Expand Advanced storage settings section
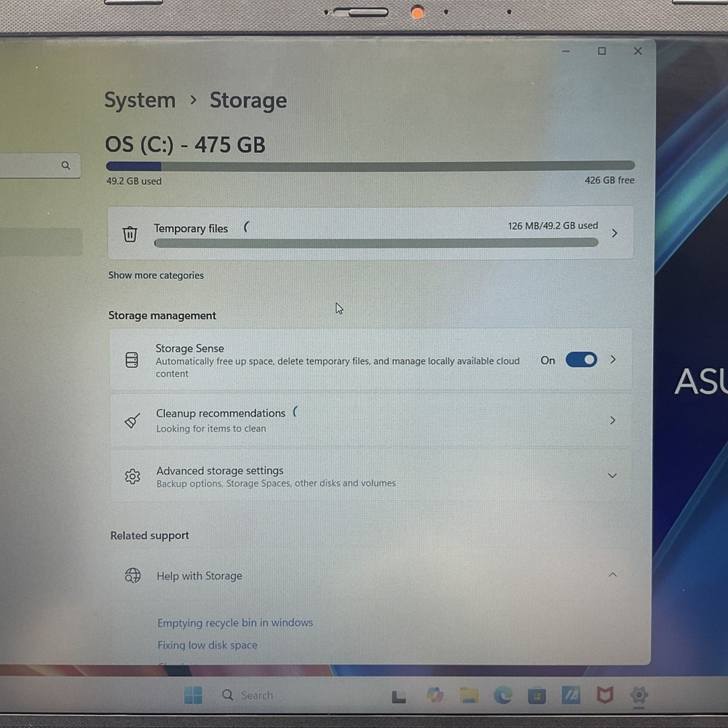Viewport: 728px width, 728px height. click(612, 476)
